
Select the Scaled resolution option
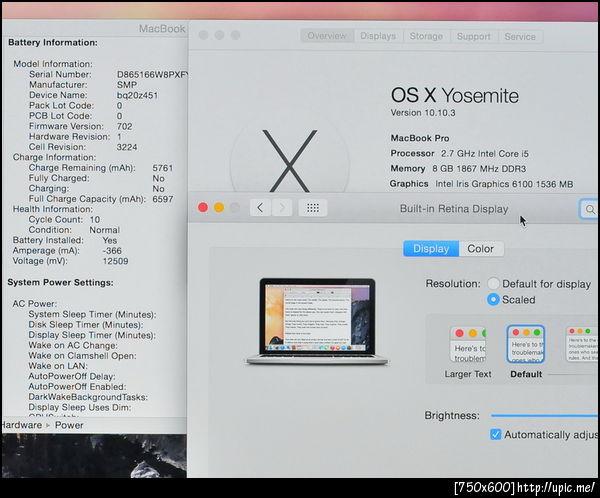coord(493,299)
